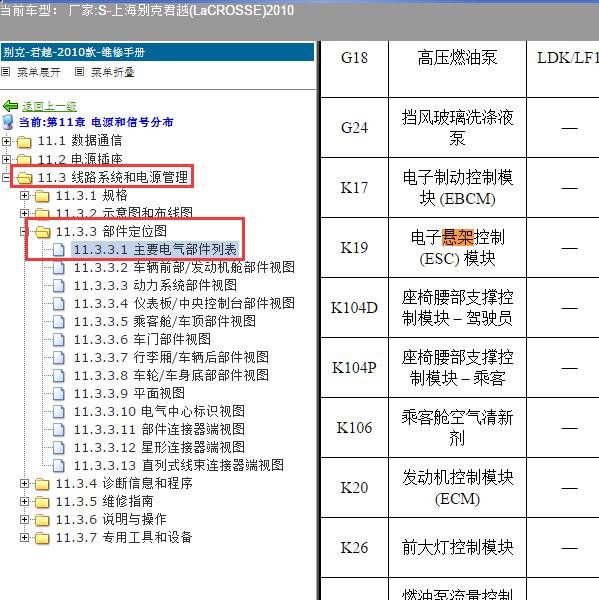Click the 11.3.5 维修指南 folder icon

point(42,502)
